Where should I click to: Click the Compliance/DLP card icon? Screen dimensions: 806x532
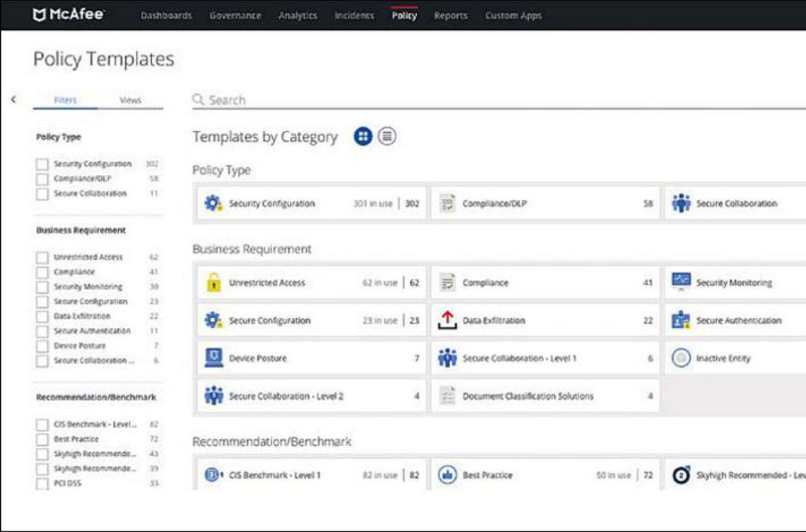[x=447, y=203]
